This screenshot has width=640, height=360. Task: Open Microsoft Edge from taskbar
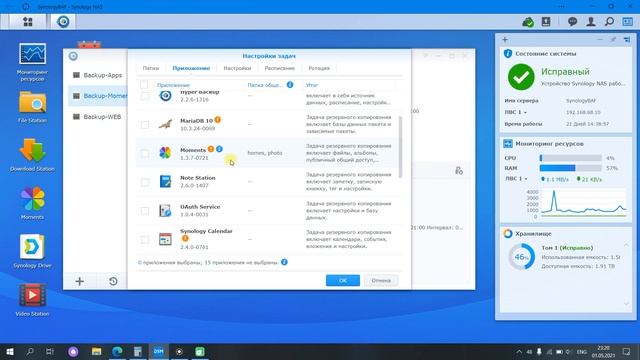coord(117,351)
